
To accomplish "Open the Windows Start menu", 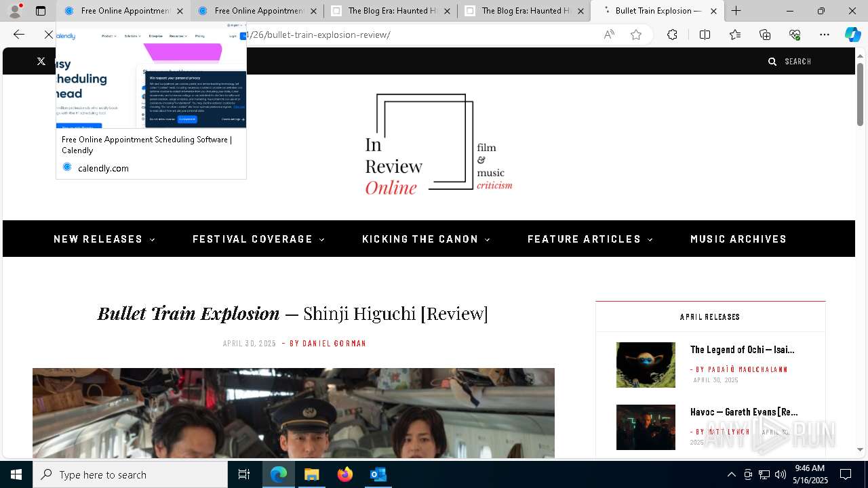I will (16, 474).
